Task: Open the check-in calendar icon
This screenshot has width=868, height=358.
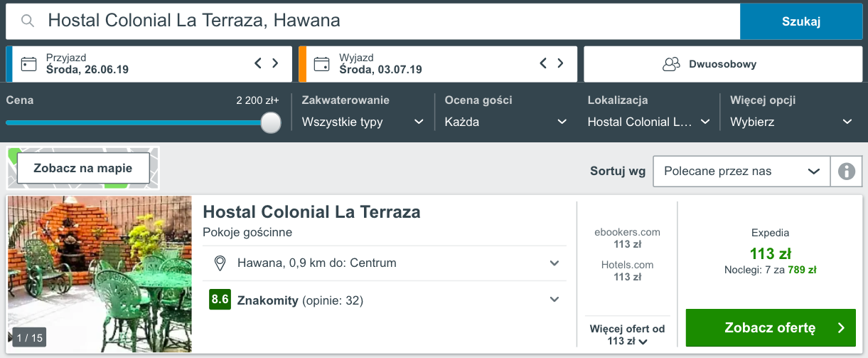Action: (28, 64)
